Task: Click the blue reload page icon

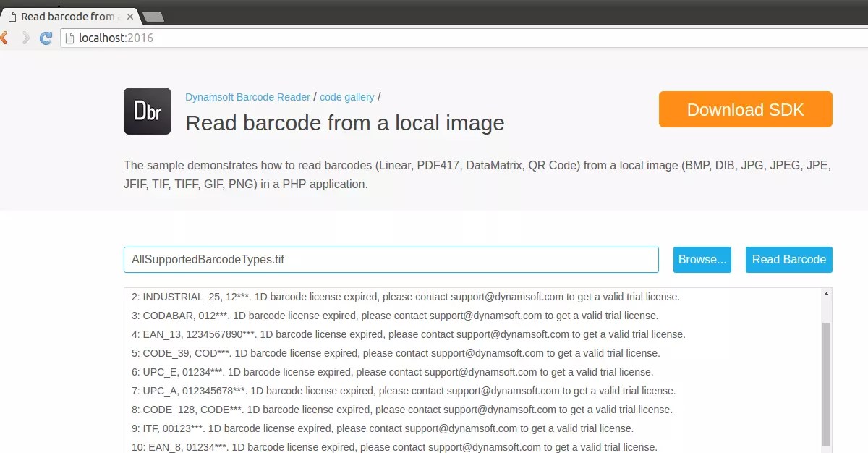Action: click(x=45, y=38)
